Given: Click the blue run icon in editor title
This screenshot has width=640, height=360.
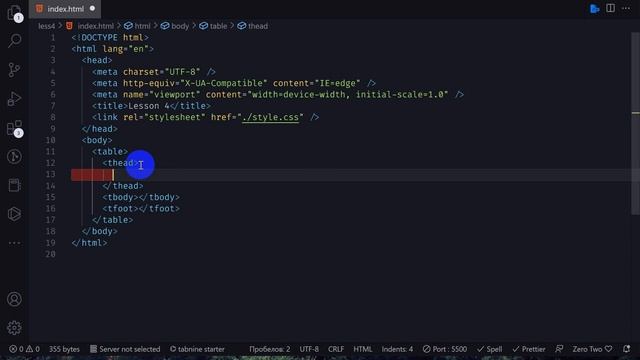Looking at the screenshot, I should (x=595, y=9).
